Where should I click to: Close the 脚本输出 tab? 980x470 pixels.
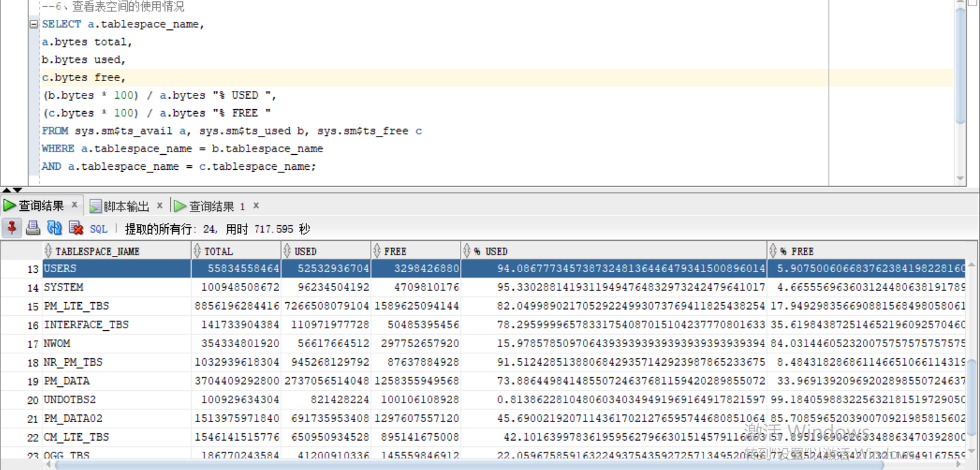coord(160,205)
